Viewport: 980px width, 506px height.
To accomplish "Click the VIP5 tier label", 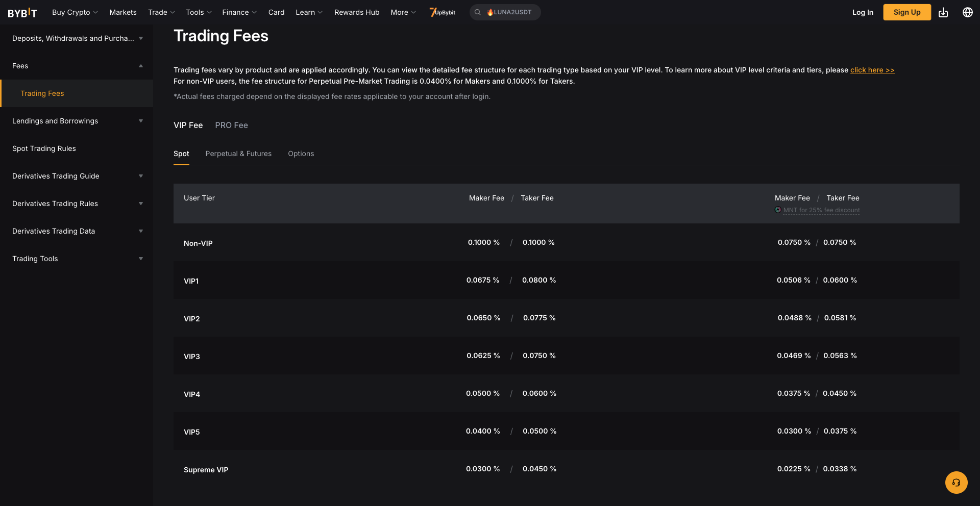I will pyautogui.click(x=191, y=432).
